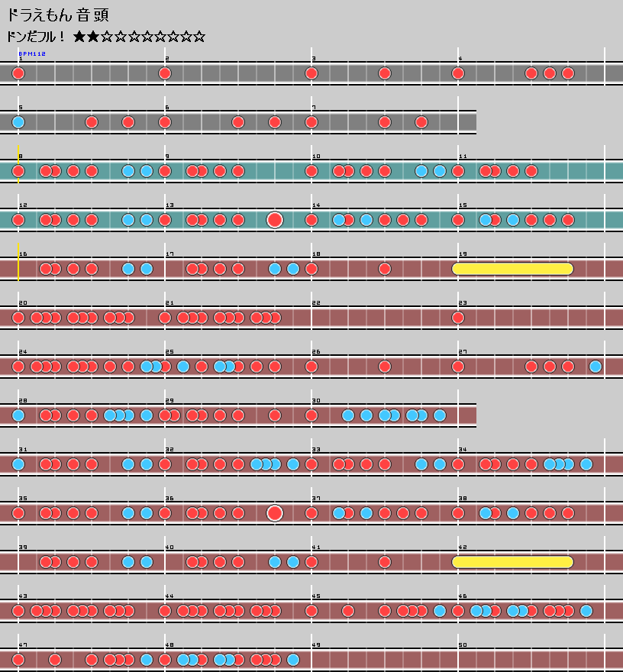
Task: Select the red note starting measure 35
Action: pos(18,513)
